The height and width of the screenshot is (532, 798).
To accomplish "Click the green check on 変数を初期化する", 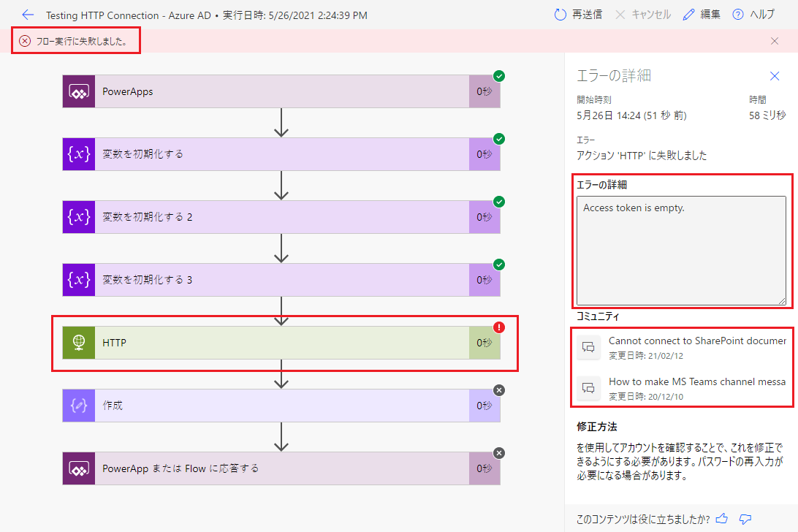I will [x=499, y=139].
